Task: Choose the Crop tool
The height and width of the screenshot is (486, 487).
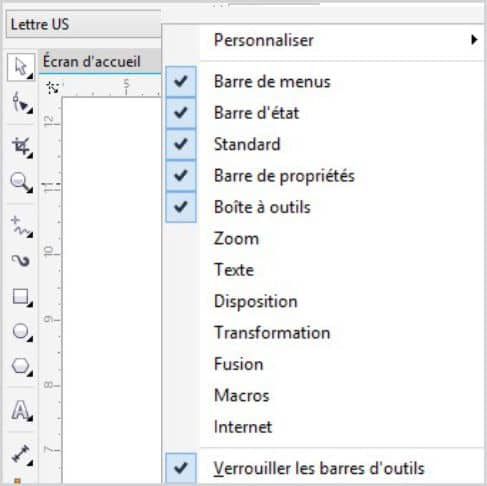Action: 21,147
